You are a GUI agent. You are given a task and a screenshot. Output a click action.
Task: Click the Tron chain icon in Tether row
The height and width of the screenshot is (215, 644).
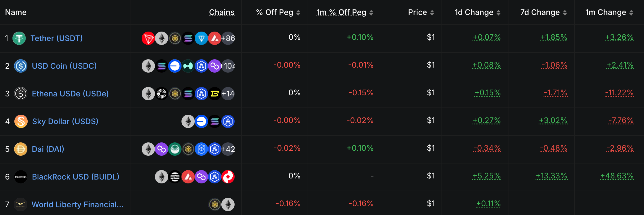pyautogui.click(x=148, y=38)
